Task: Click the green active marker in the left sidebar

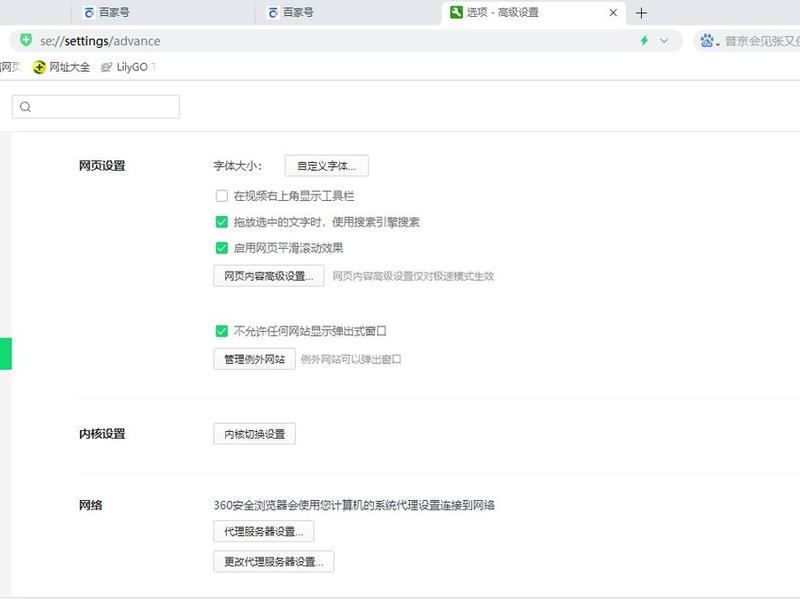Action: [6, 354]
